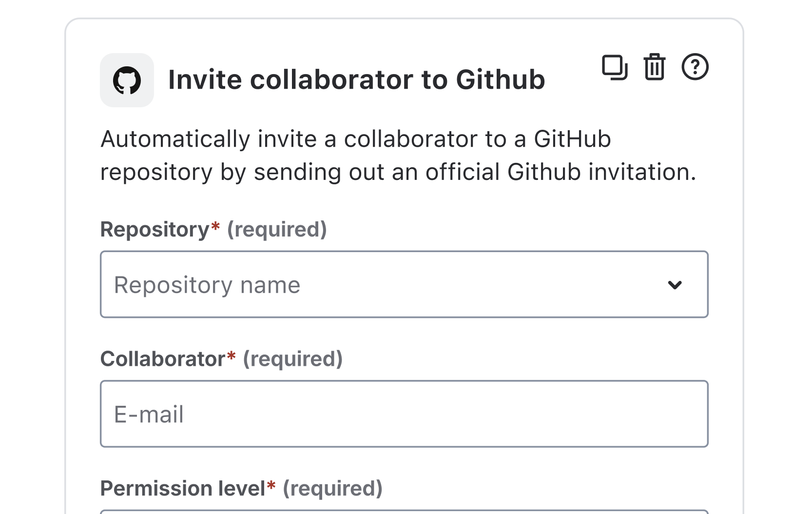Click the circled question mark for documentation
The image size is (812, 514).
[x=695, y=67]
